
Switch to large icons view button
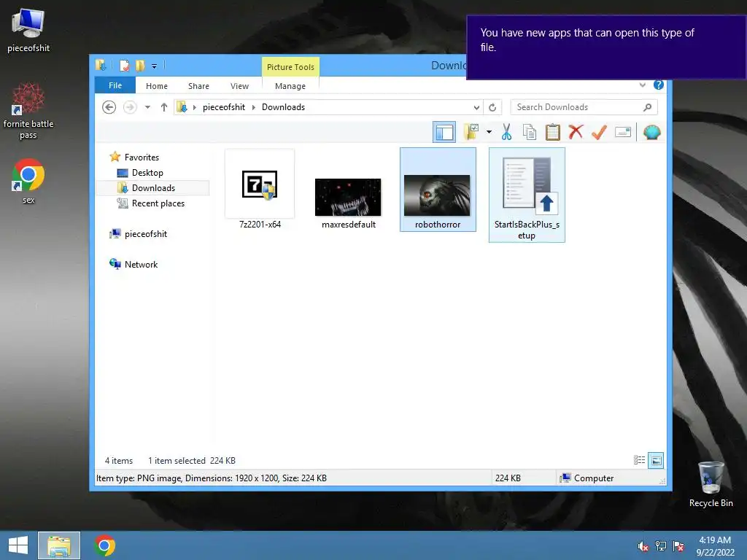[656, 460]
